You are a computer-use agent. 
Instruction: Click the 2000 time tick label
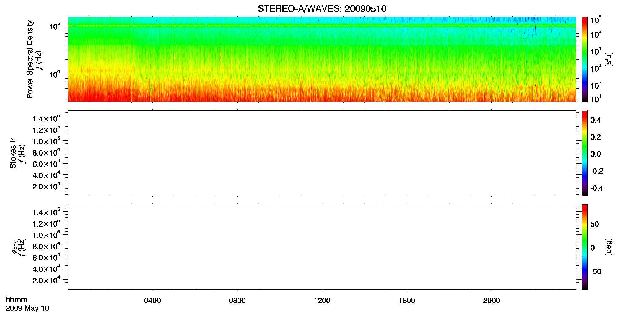click(x=491, y=300)
